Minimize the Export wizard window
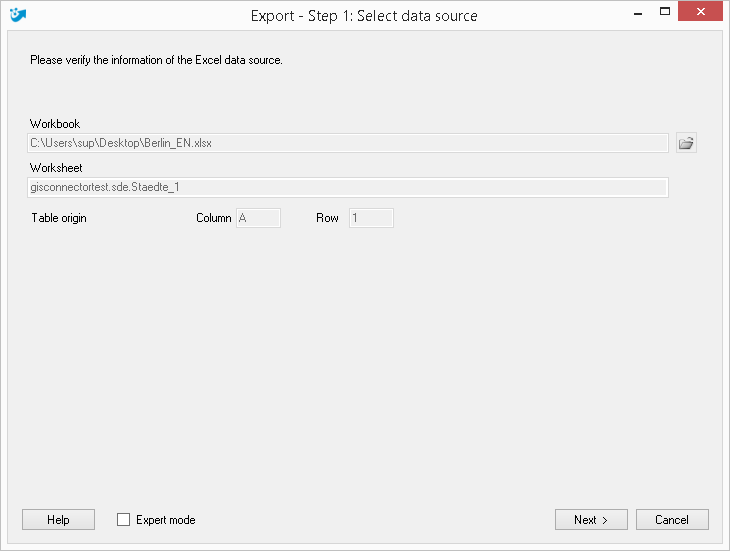 [638, 13]
